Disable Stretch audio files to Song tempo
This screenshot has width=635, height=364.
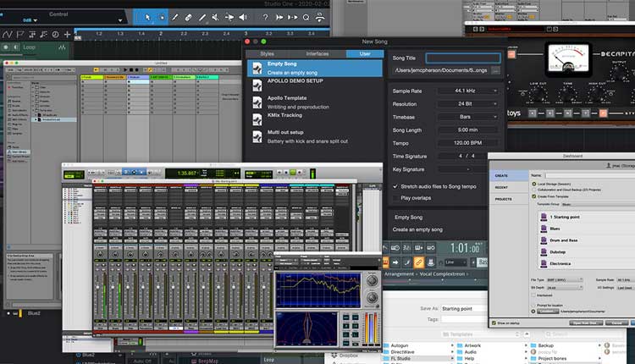click(x=395, y=185)
